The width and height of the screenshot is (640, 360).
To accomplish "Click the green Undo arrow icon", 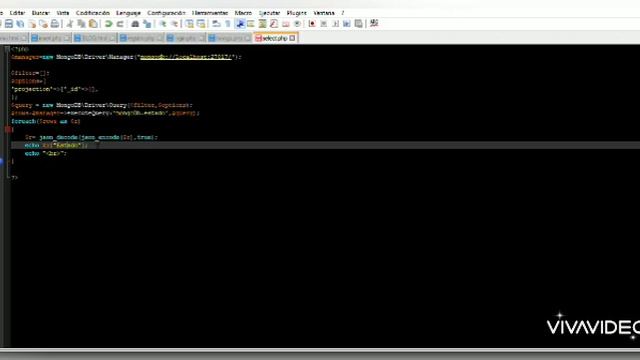I will click(x=108, y=24).
